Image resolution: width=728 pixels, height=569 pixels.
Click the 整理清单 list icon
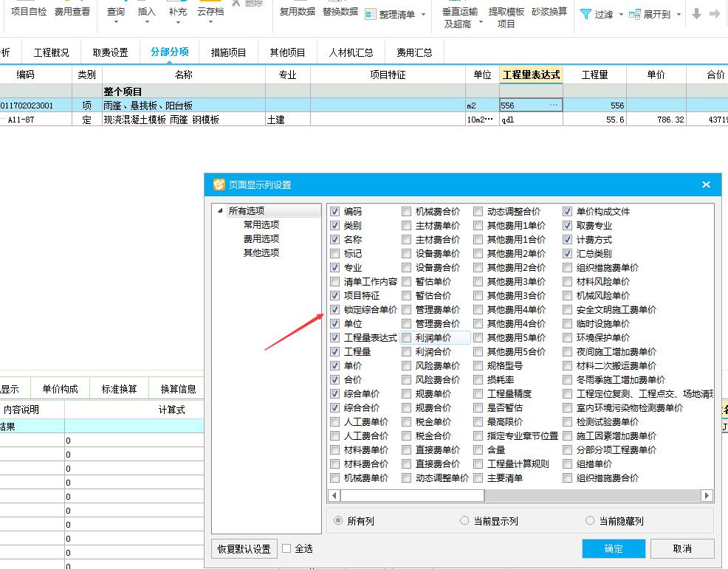pyautogui.click(x=370, y=14)
